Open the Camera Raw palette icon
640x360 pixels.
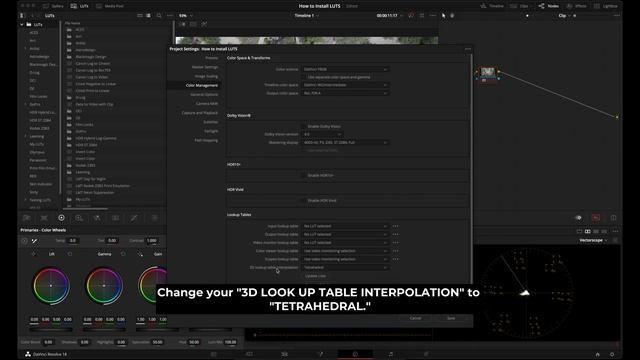(27, 218)
